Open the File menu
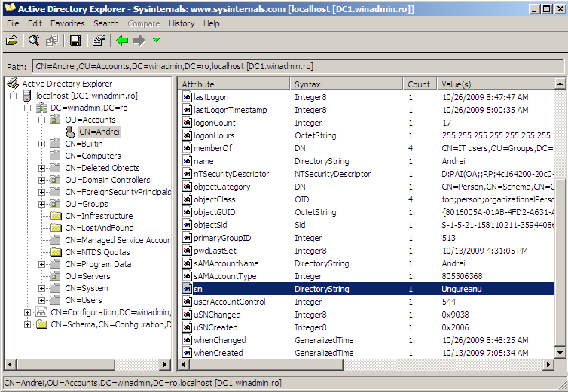Screen dimensions: 568x392 [13, 23]
